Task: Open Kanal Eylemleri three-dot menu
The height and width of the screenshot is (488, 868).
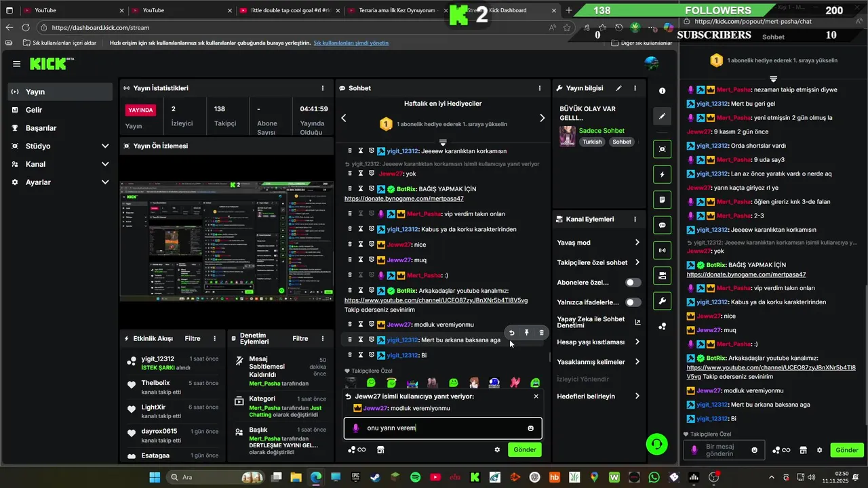Action: (635, 220)
